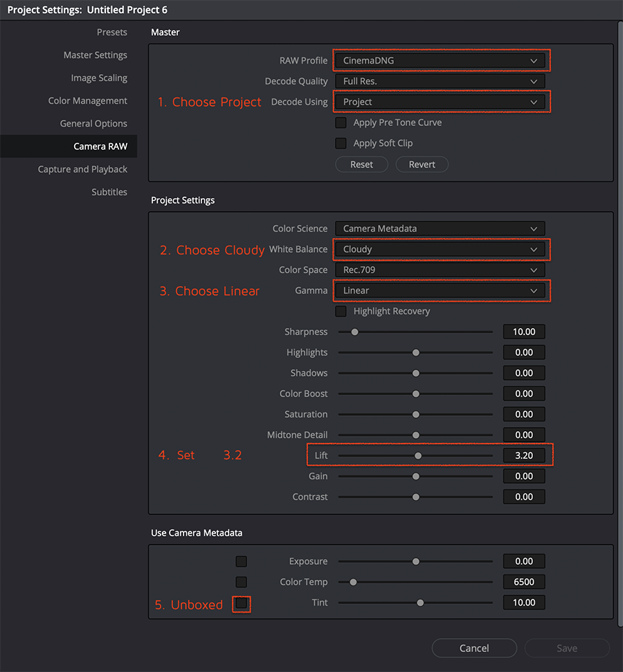Click the Reset button
Image resolution: width=623 pixels, height=672 pixels.
click(361, 164)
